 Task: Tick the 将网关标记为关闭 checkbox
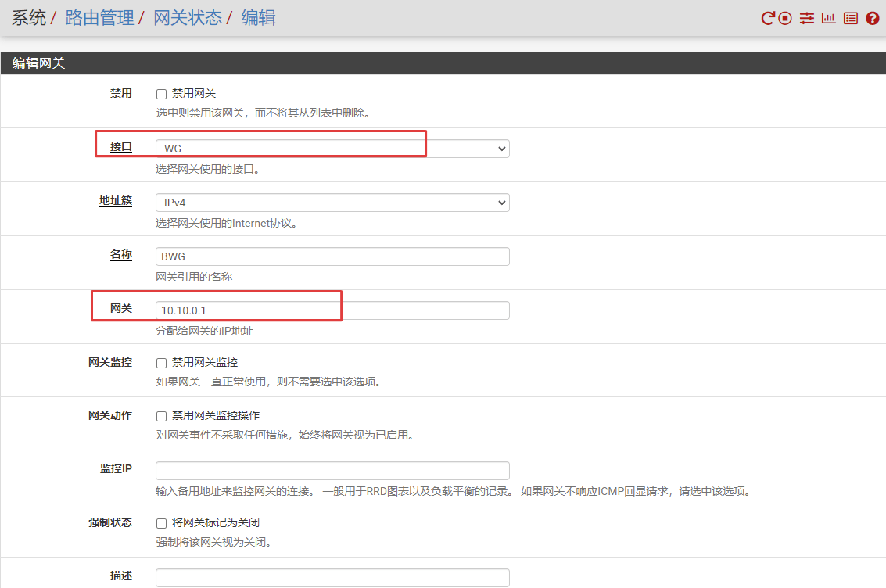[x=162, y=523]
